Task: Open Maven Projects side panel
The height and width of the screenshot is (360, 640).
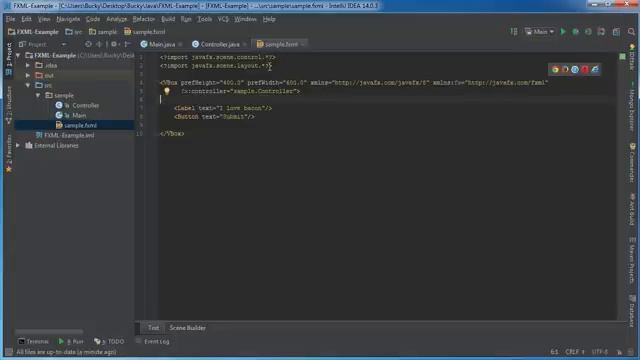Action: [632, 260]
